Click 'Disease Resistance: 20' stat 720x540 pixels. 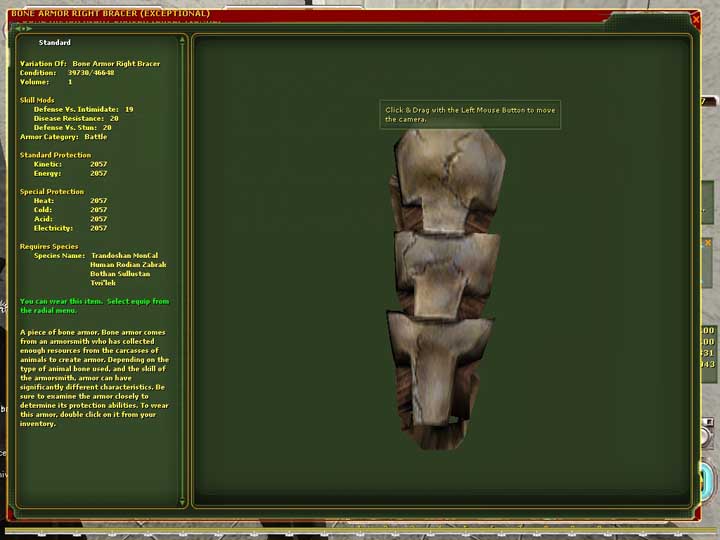76,118
